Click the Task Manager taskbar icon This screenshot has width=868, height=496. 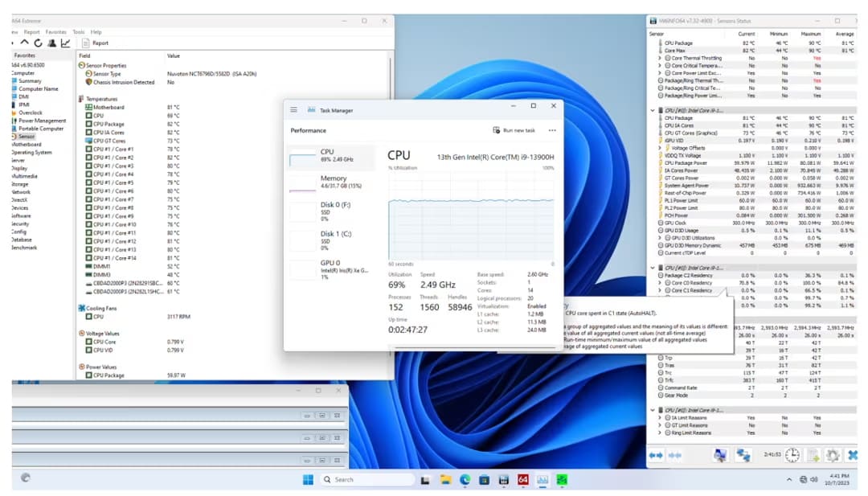click(x=542, y=479)
